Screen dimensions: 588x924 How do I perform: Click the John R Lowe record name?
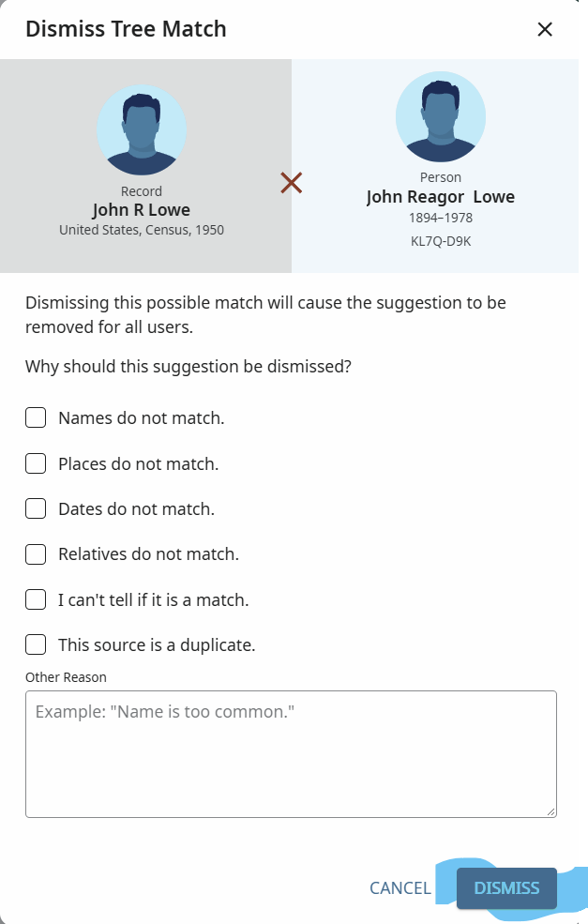tap(142, 210)
